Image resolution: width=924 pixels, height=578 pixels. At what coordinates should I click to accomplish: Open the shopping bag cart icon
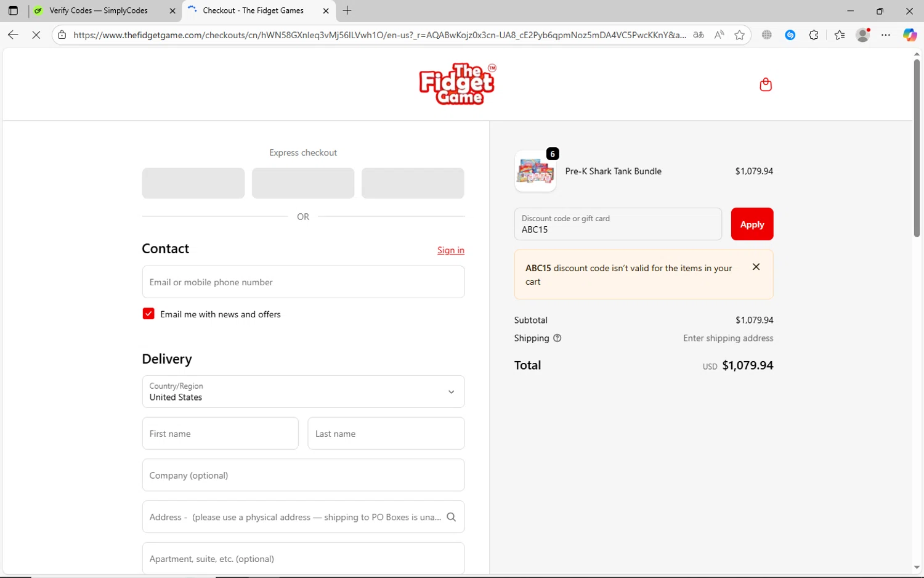[766, 84]
